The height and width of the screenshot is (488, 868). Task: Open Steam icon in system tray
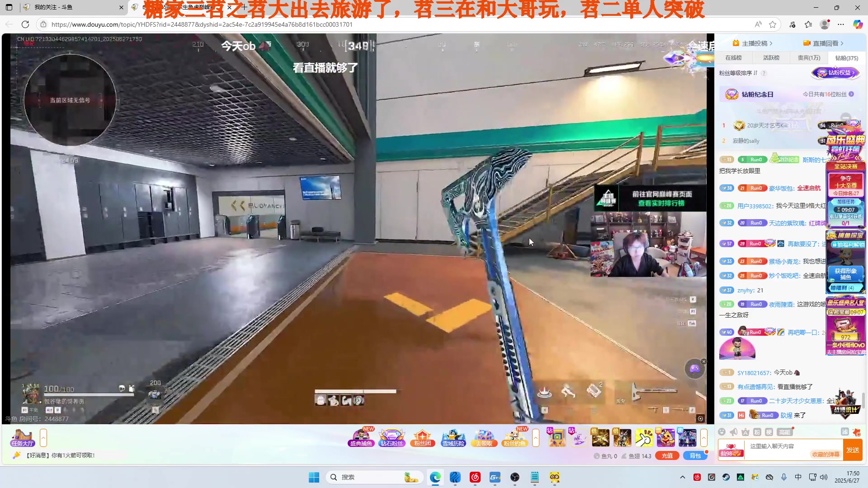(726, 477)
